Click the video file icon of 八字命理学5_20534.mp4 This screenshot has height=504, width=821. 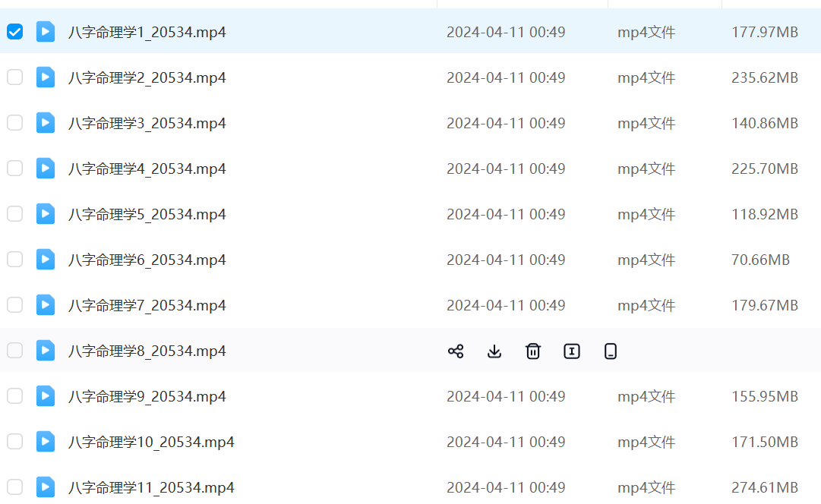point(46,214)
